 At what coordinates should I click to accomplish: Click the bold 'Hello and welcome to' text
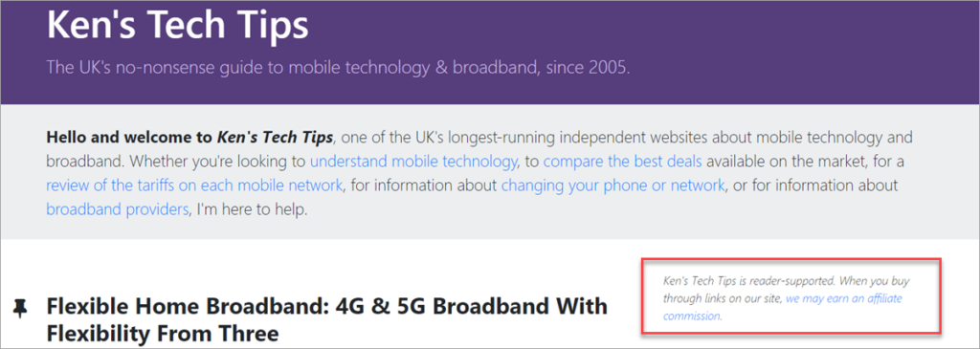point(129,138)
